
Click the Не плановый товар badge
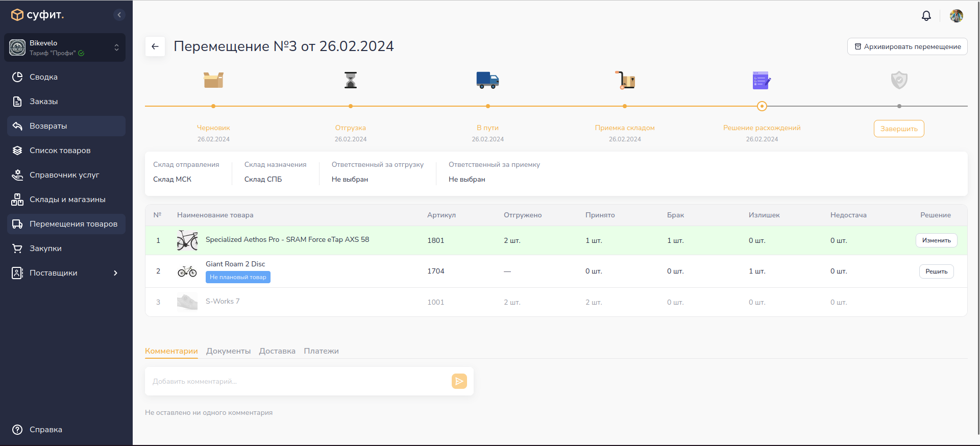[238, 277]
